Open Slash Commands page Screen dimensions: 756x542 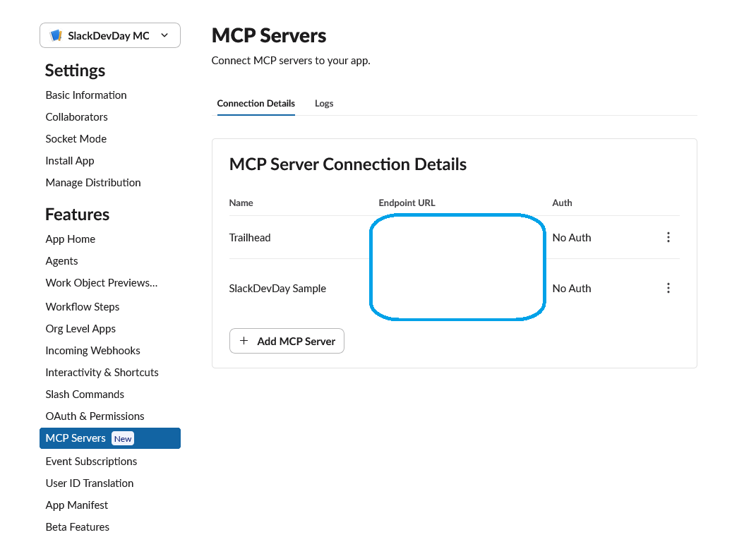tap(85, 395)
